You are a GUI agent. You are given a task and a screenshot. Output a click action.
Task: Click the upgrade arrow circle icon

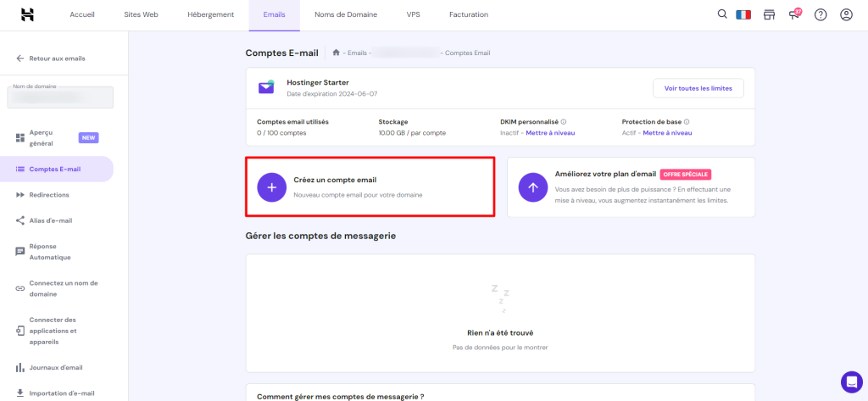click(x=532, y=187)
